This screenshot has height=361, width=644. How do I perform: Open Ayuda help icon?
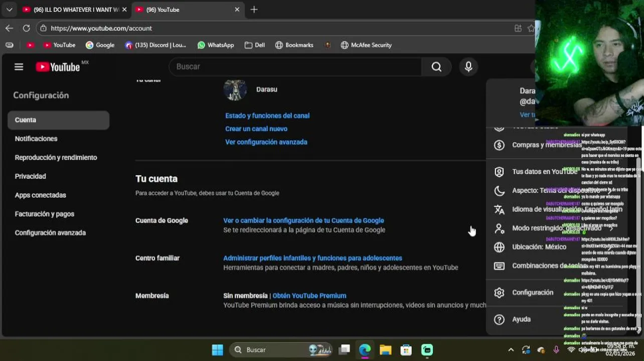499,319
